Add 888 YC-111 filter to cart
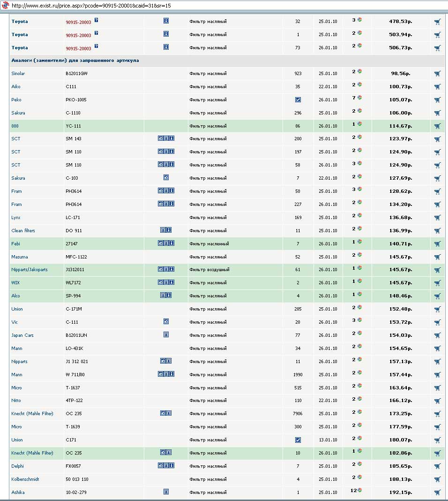448x501 pixels. tap(437, 126)
